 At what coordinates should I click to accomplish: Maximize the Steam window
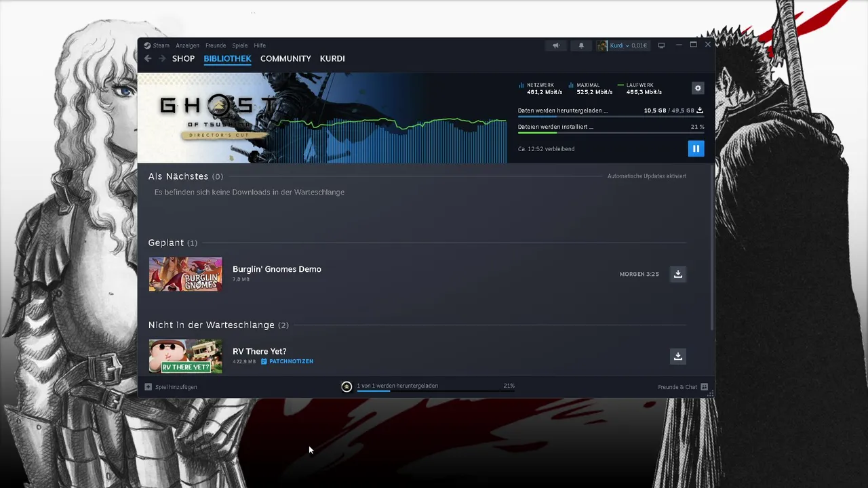[693, 45]
